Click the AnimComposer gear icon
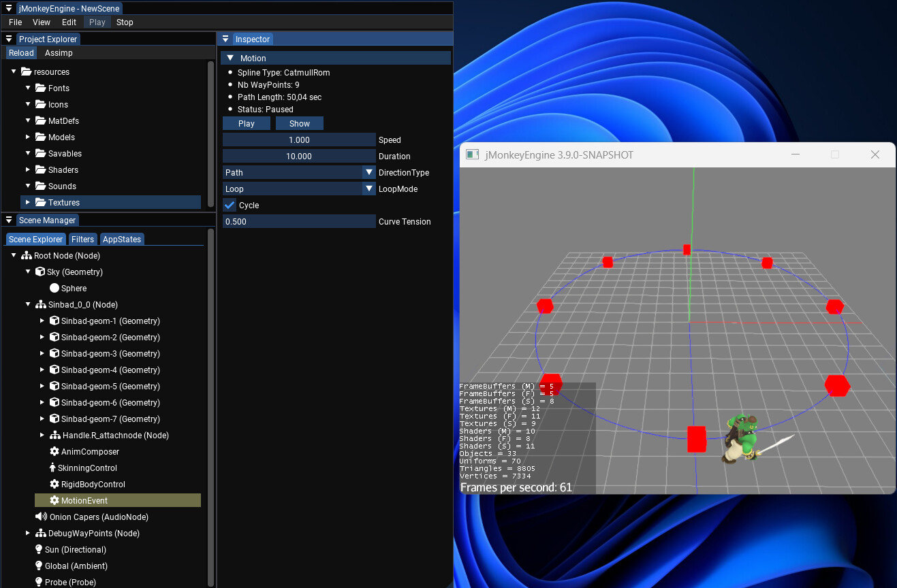897x588 pixels. 54,452
